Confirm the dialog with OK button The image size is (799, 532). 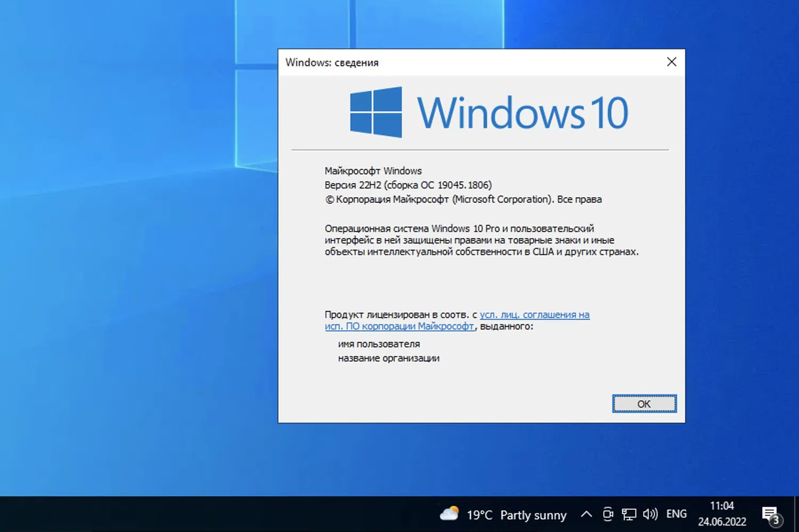click(644, 404)
